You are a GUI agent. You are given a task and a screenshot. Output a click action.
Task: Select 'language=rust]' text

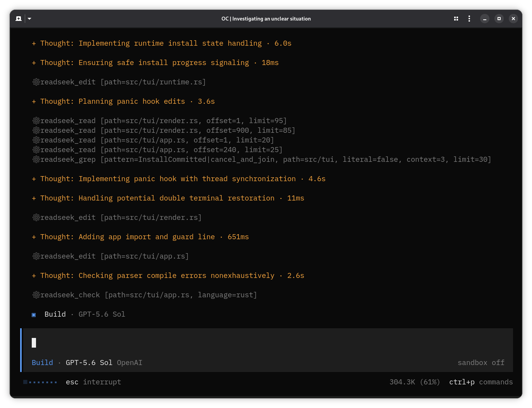click(227, 295)
